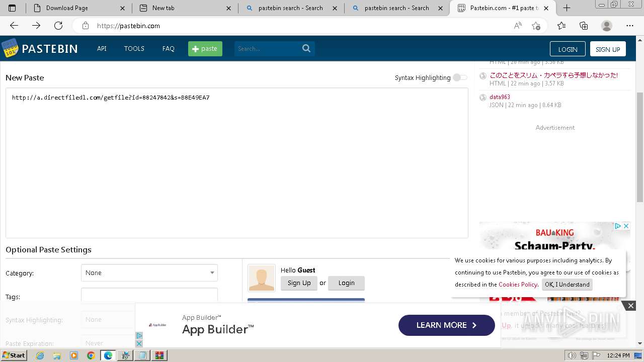Focus the Tags input field
644x362 pixels.
(149, 296)
